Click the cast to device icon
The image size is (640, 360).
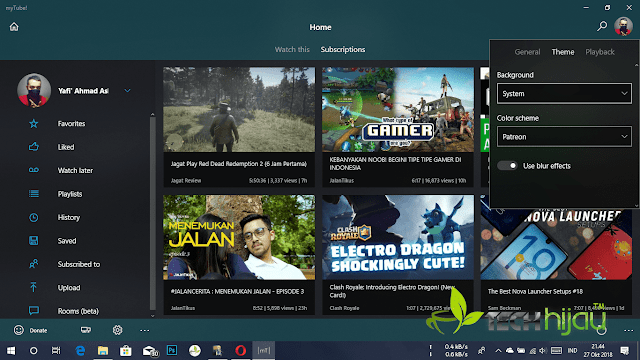click(x=86, y=330)
